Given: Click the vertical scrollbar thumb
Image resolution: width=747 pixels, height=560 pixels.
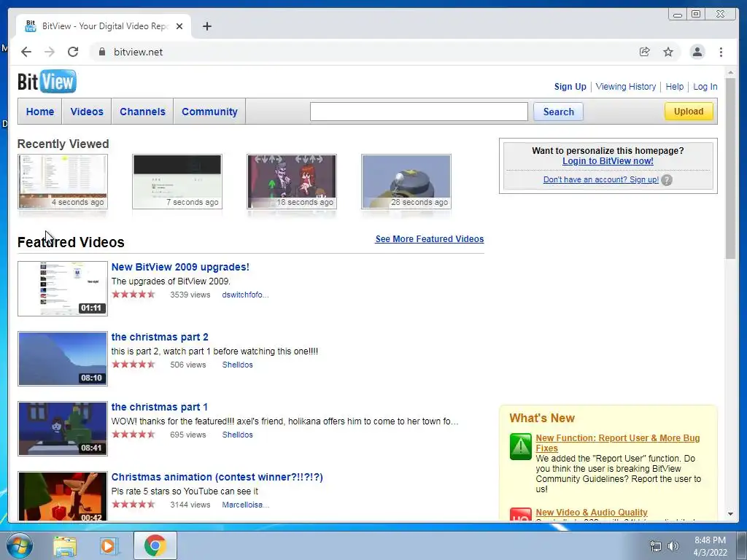Looking at the screenshot, I should click(730, 169).
